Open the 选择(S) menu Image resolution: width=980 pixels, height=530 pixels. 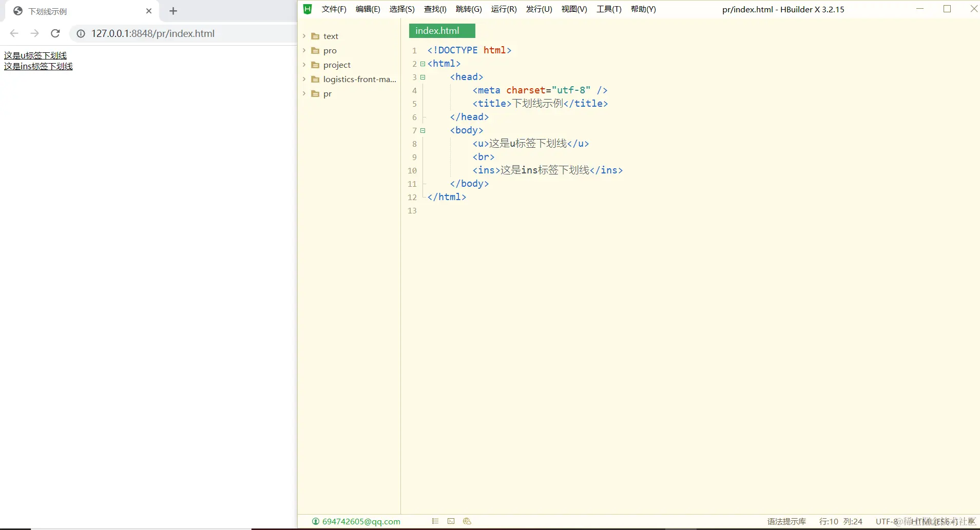click(x=402, y=9)
